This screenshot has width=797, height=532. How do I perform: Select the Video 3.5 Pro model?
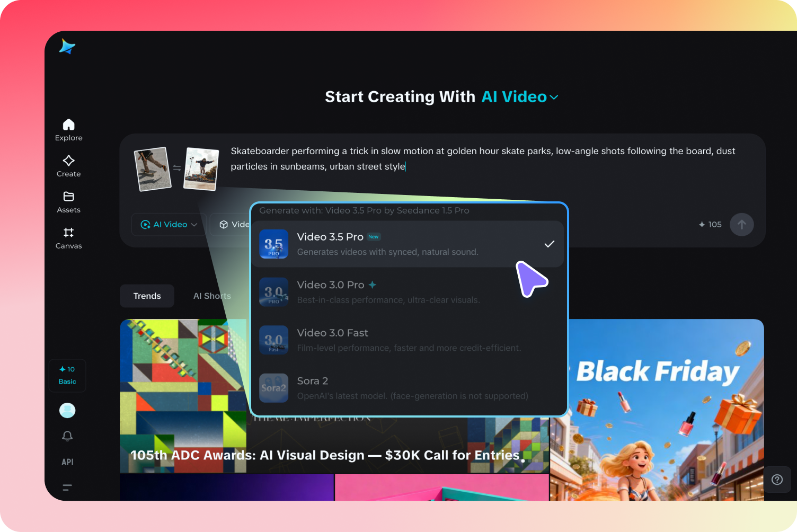[x=407, y=244]
